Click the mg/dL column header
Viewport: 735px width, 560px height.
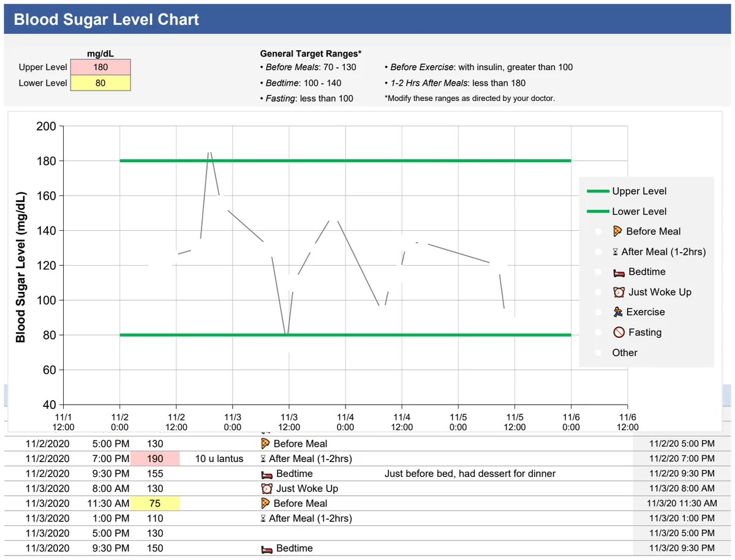click(x=100, y=54)
